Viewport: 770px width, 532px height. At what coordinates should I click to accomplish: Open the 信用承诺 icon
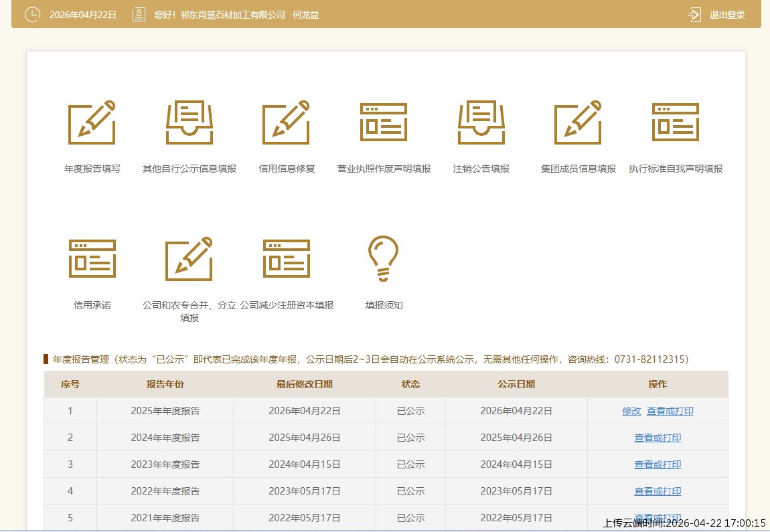click(92, 259)
